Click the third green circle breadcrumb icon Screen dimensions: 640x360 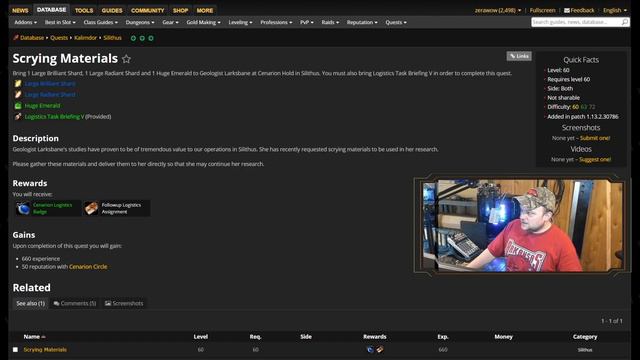pyautogui.click(x=151, y=38)
